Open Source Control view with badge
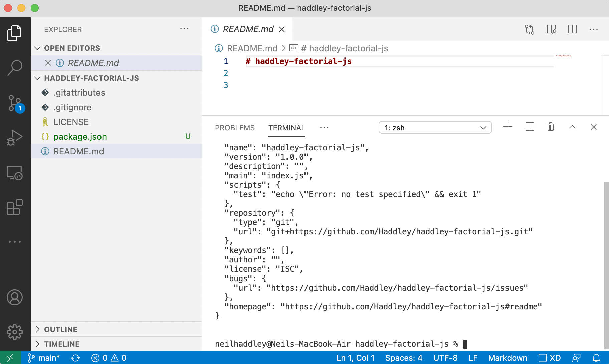The height and width of the screenshot is (364, 609). 15,103
